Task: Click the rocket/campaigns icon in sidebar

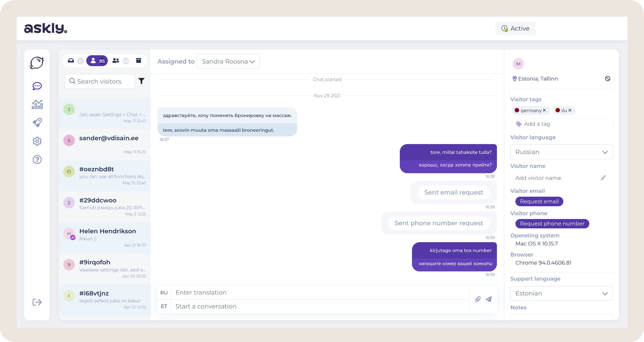Action: click(38, 123)
